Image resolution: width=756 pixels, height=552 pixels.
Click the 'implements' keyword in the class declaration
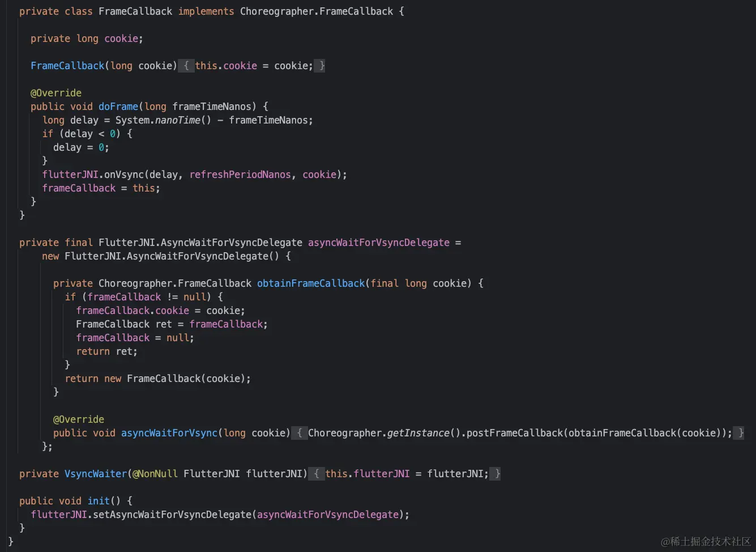206,11
